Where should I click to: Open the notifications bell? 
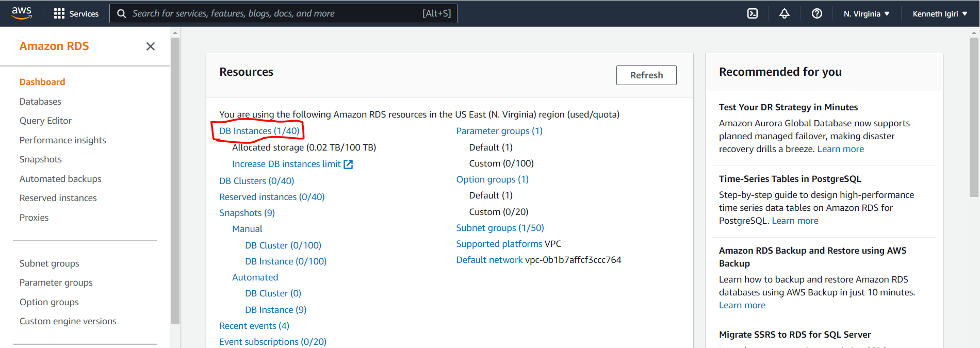coord(784,13)
